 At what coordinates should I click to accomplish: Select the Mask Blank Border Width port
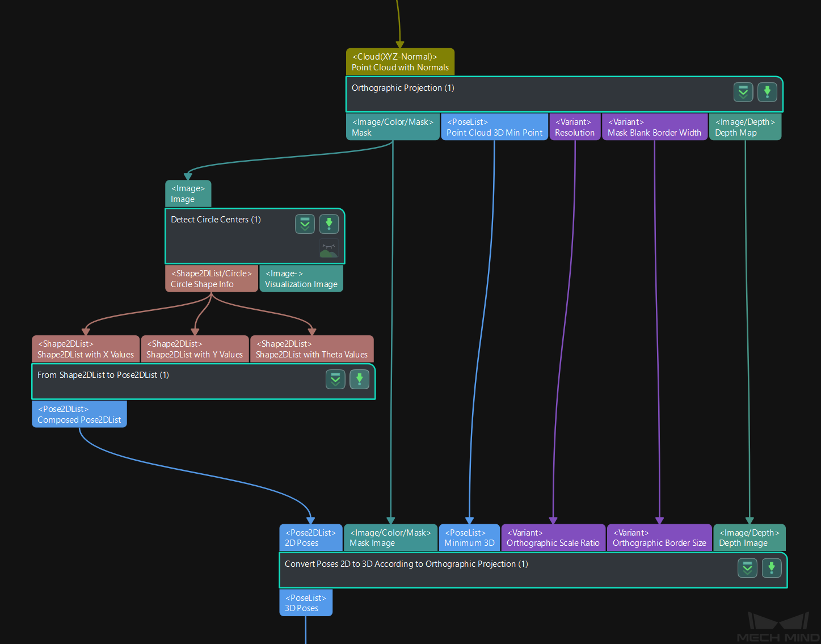654,127
